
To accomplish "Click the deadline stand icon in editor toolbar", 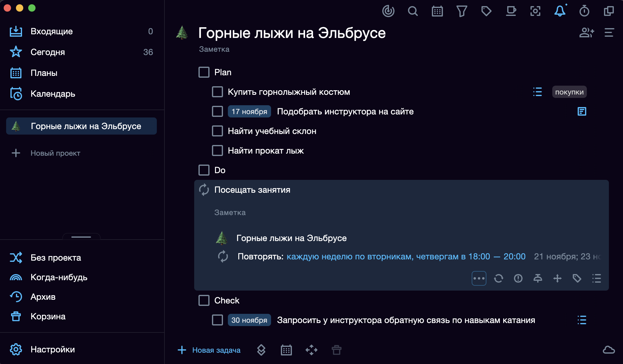I will pyautogui.click(x=538, y=278).
